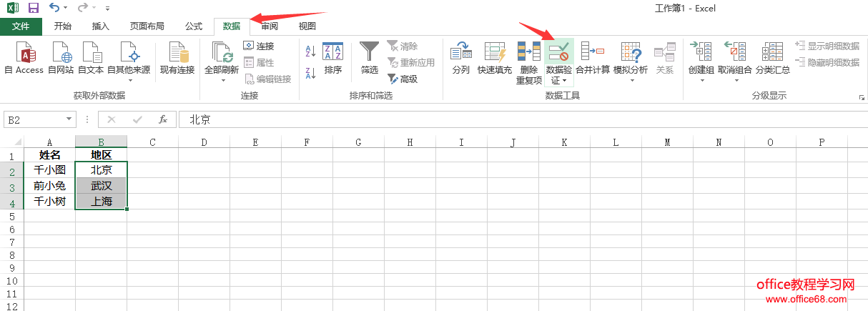Select cell containing 千小图
This screenshot has width=868, height=311.
49,170
